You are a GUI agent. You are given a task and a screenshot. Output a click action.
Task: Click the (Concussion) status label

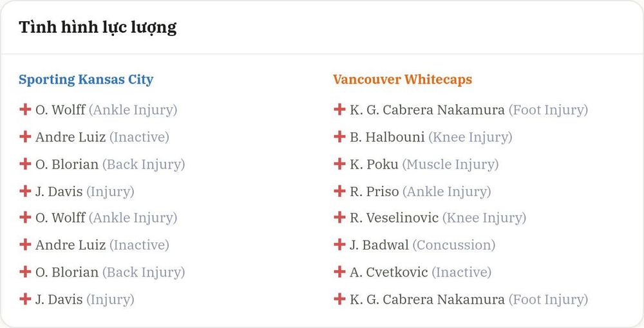point(454,245)
